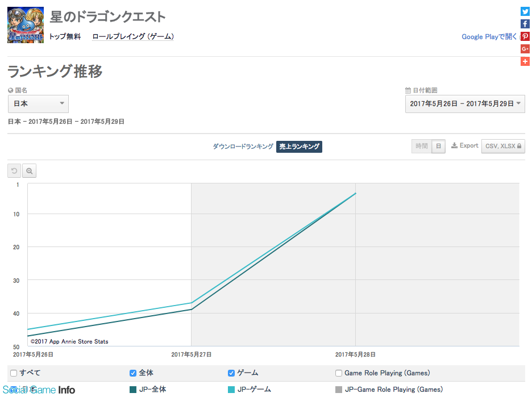This screenshot has width=532, height=397.
Task: Switch granularity to 日
Action: pyautogui.click(x=438, y=146)
